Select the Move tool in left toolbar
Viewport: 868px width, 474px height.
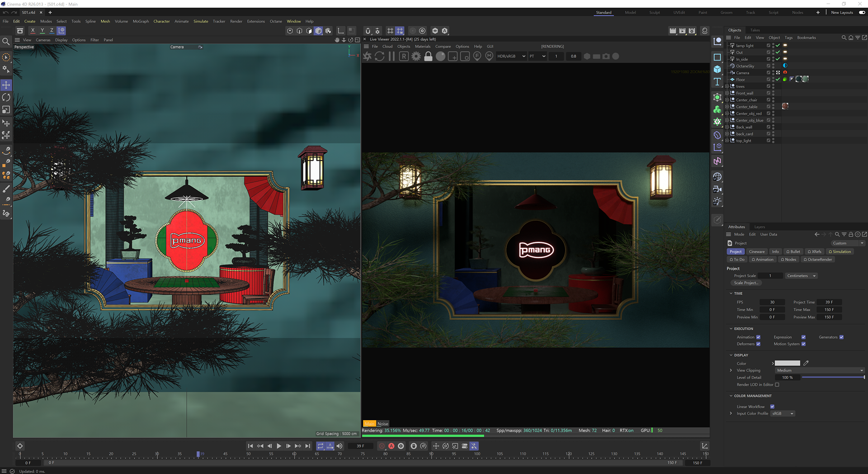(x=6, y=85)
